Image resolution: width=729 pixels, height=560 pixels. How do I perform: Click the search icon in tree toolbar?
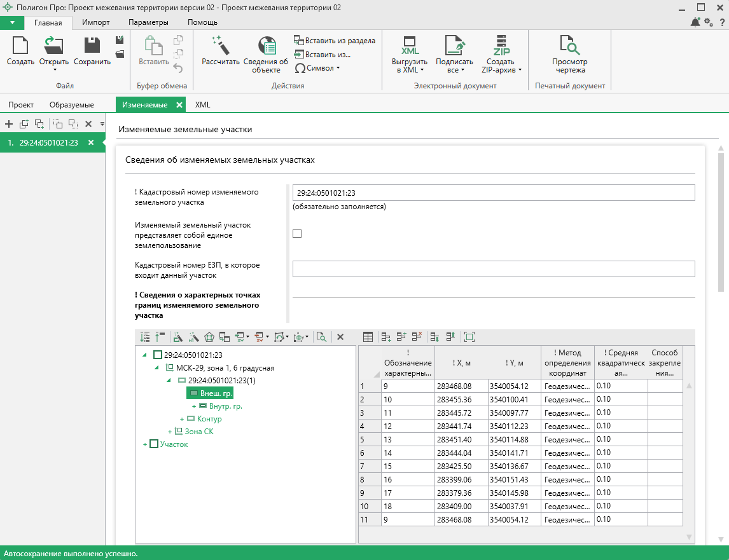click(321, 337)
